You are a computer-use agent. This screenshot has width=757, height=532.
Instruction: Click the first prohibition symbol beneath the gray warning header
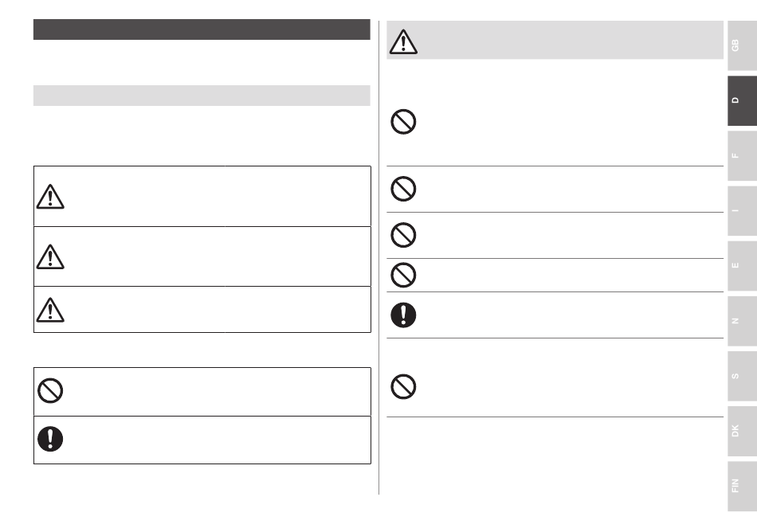click(x=403, y=122)
